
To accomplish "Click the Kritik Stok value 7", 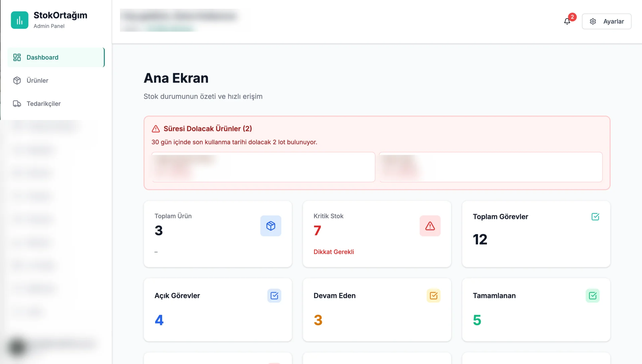I will point(317,231).
